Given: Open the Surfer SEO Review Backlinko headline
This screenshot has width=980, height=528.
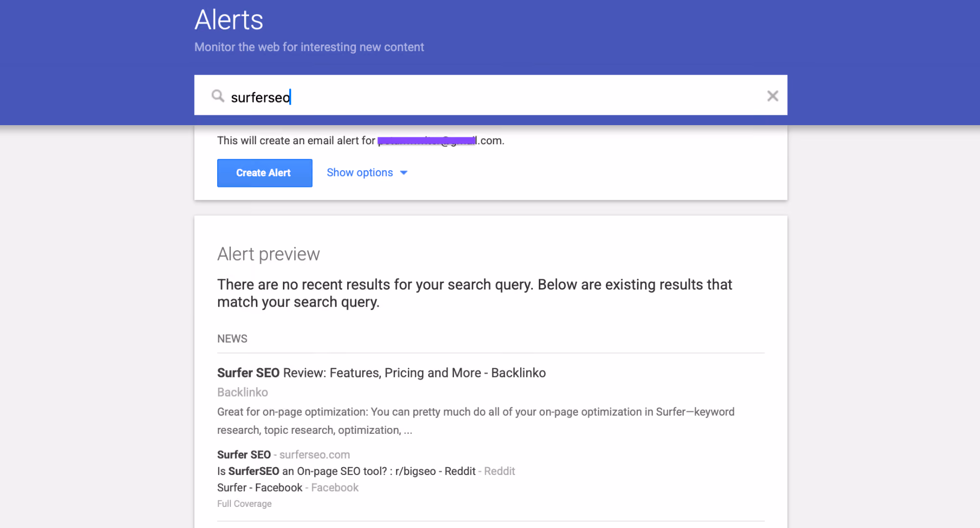Looking at the screenshot, I should point(381,373).
